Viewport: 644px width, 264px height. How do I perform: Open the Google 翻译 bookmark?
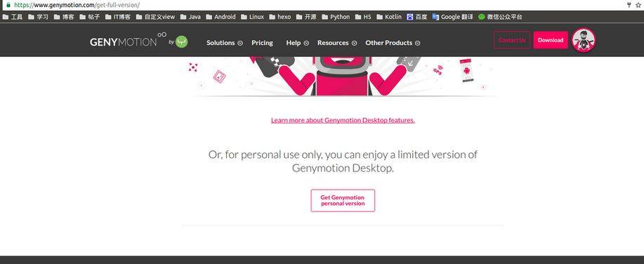[x=452, y=17]
